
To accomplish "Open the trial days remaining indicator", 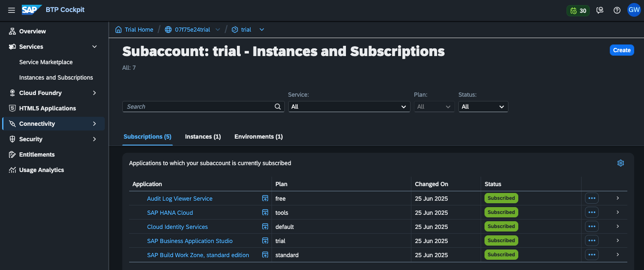I will (x=578, y=10).
